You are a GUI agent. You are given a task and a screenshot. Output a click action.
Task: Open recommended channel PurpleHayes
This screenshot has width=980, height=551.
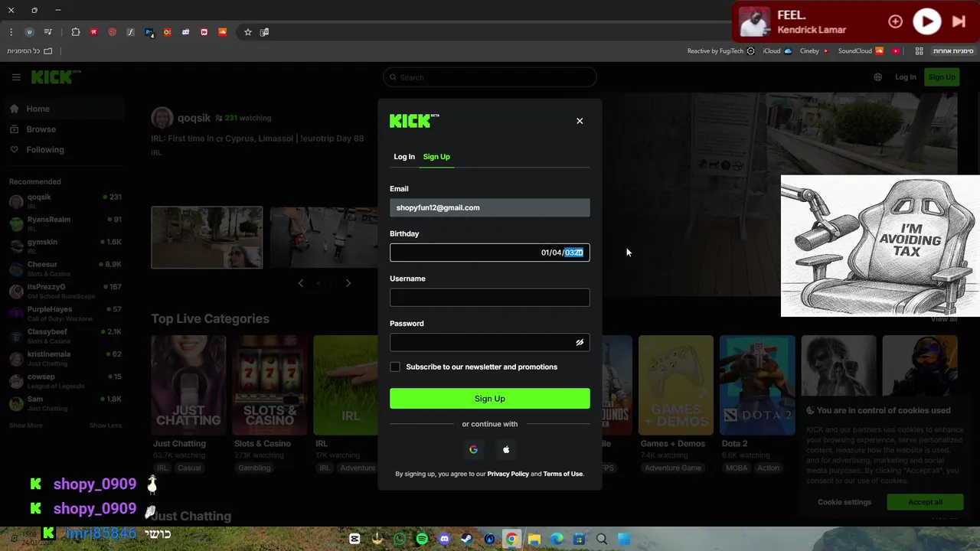click(x=64, y=314)
